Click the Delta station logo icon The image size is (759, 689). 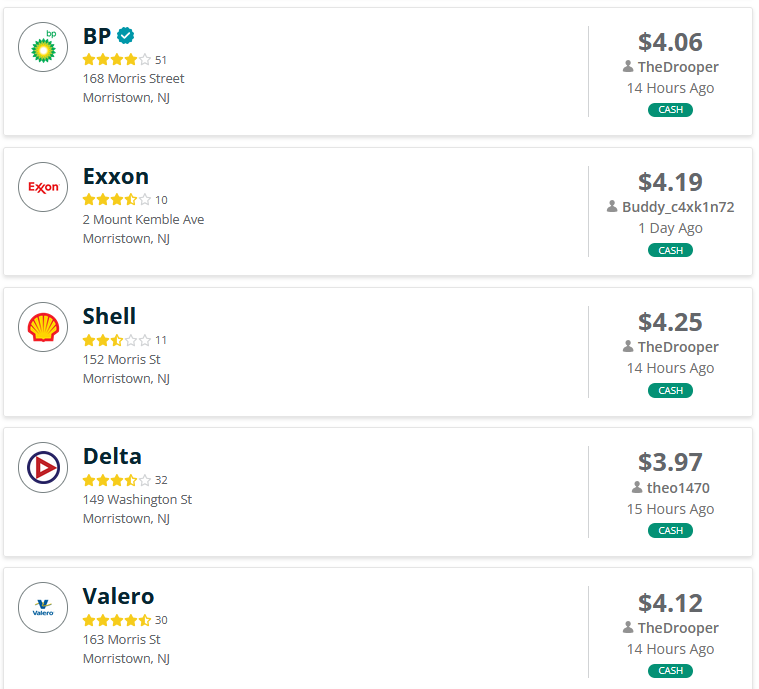[x=43, y=467]
